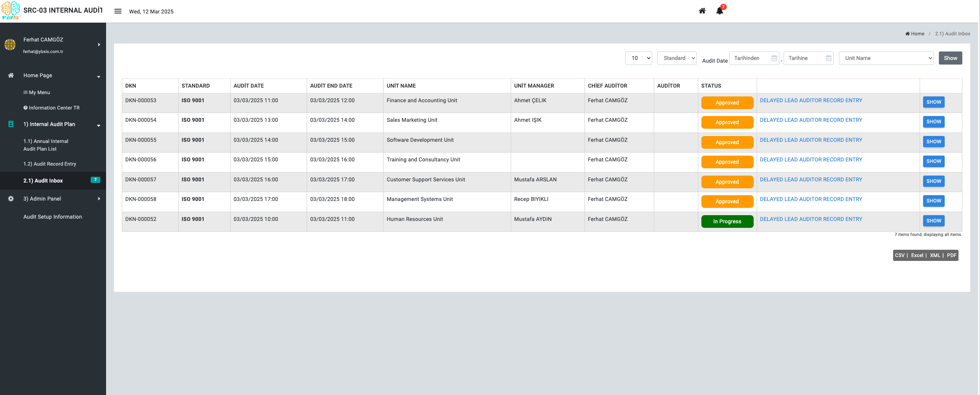Open calendar picker for Tarihinden date

click(774, 58)
